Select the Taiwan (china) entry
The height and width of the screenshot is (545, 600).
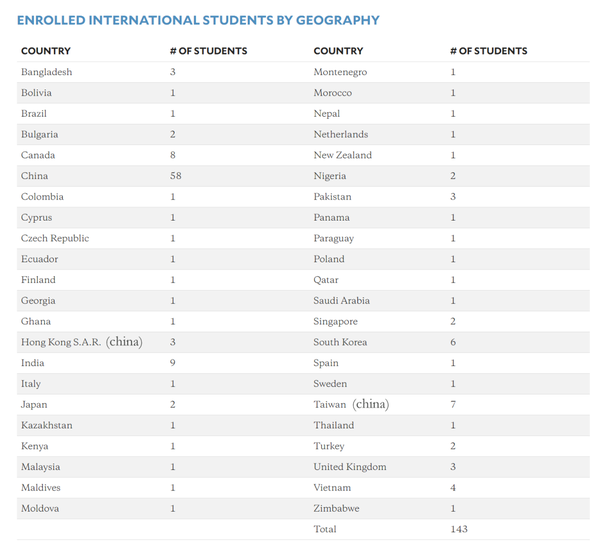pyautogui.click(x=351, y=404)
